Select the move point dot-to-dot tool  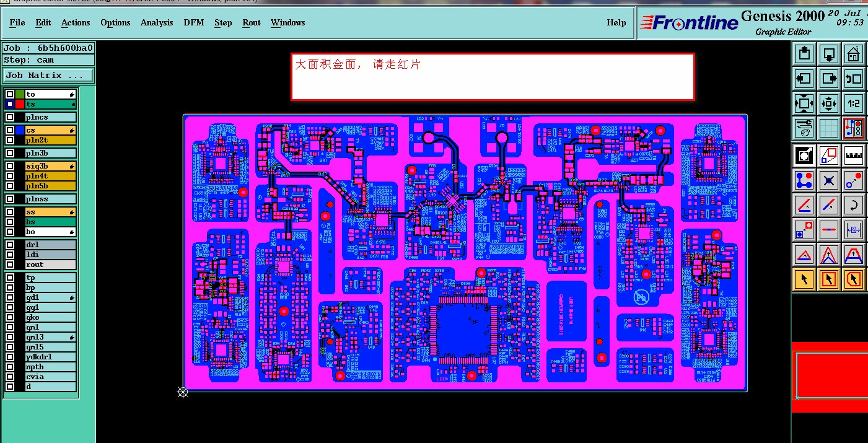(x=854, y=180)
